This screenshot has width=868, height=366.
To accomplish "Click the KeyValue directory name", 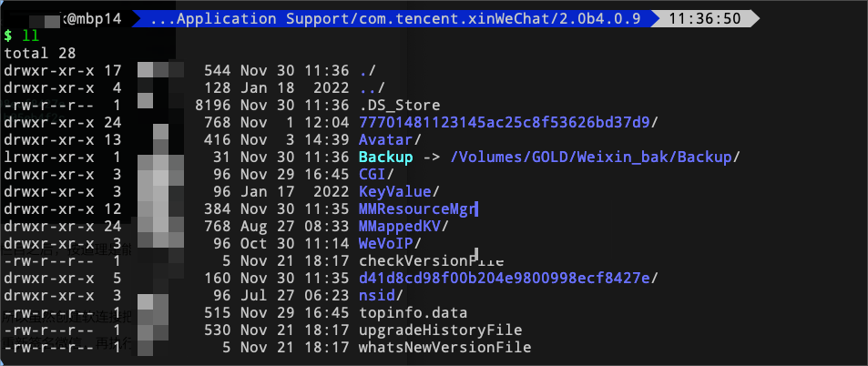I will click(396, 191).
